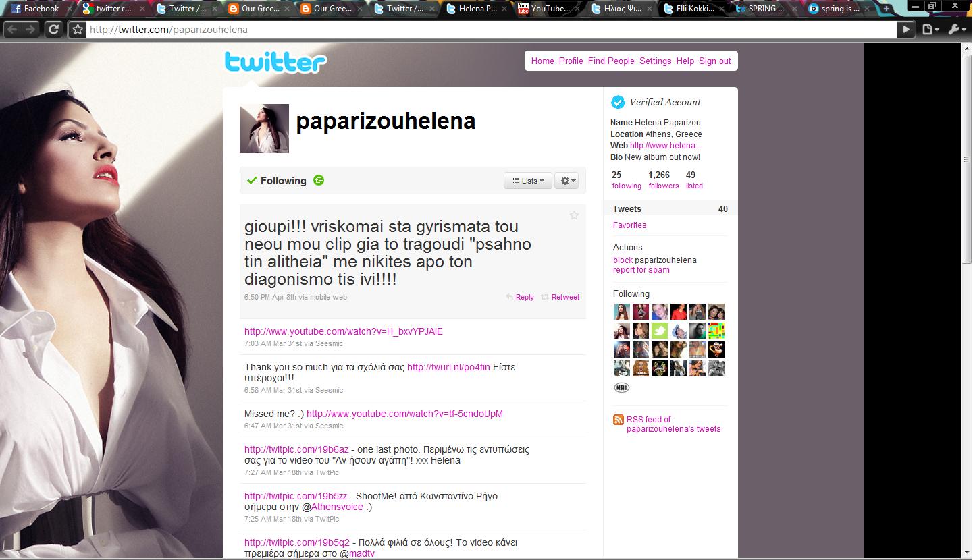Click the blue Verified Account badge
The height and width of the screenshot is (560, 973).
click(x=618, y=102)
